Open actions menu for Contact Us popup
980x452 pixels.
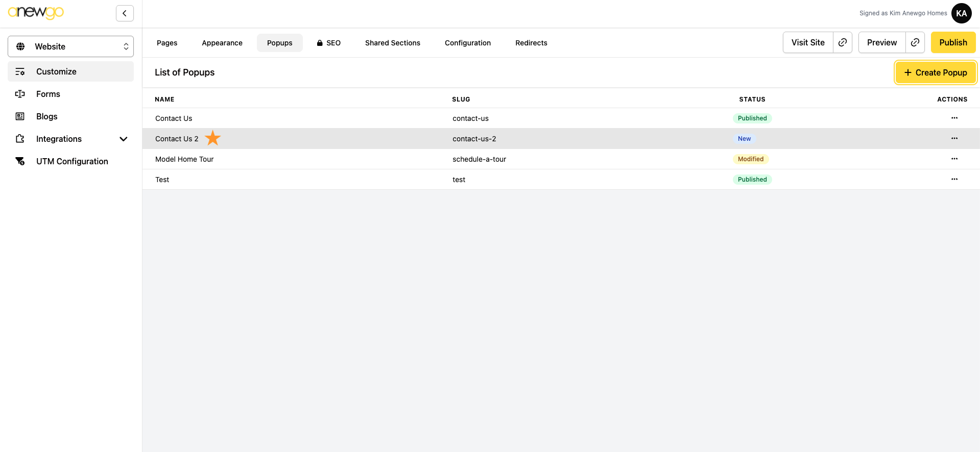tap(954, 118)
